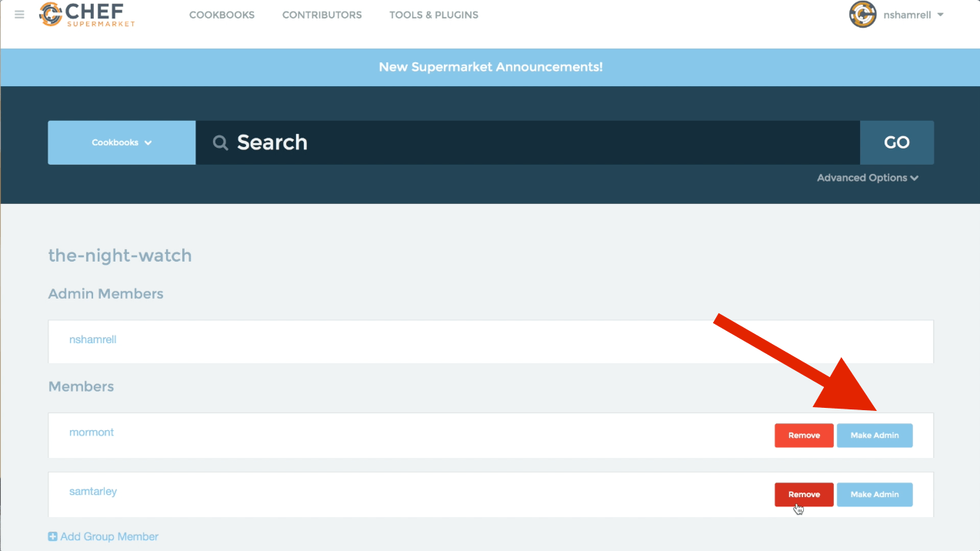Open the mormont member profile
Image resolution: width=980 pixels, height=551 pixels.
[92, 432]
